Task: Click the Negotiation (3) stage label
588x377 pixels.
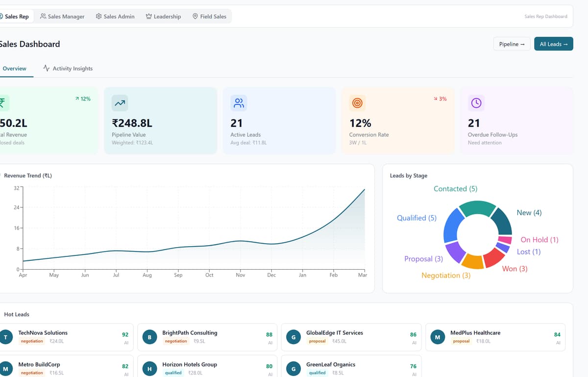Action: [446, 276]
